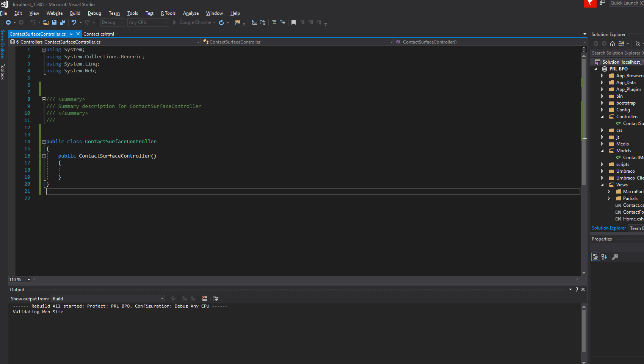This screenshot has width=644, height=364.
Task: Increase line indent using toolbar icon
Action: 263,22
